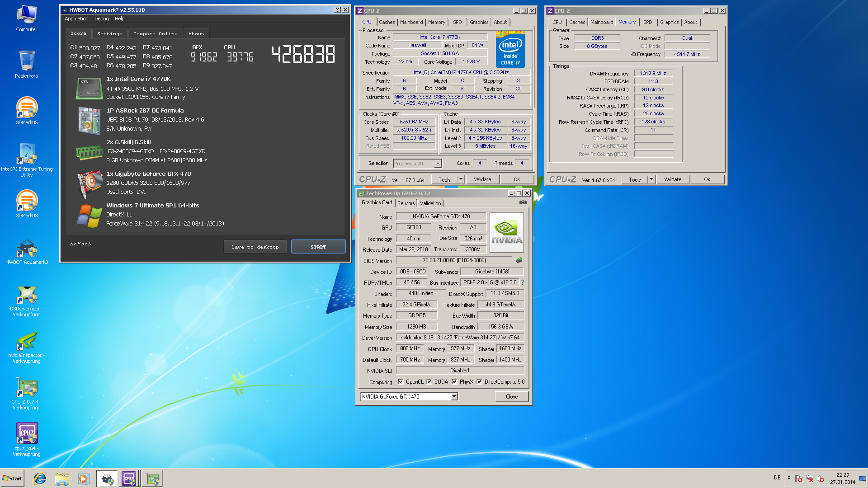The height and width of the screenshot is (488, 868).
Task: Open HWBOT Aquamark3 desktop shortcut
Action: point(27,252)
